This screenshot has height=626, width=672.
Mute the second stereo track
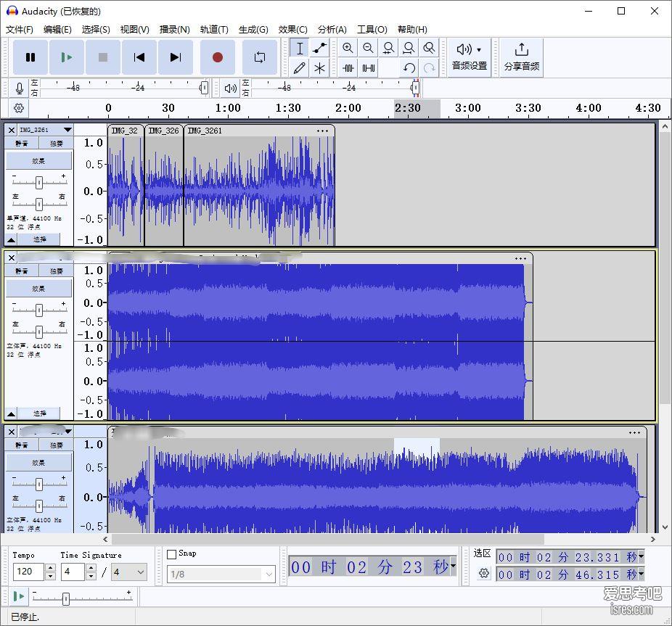click(22, 271)
